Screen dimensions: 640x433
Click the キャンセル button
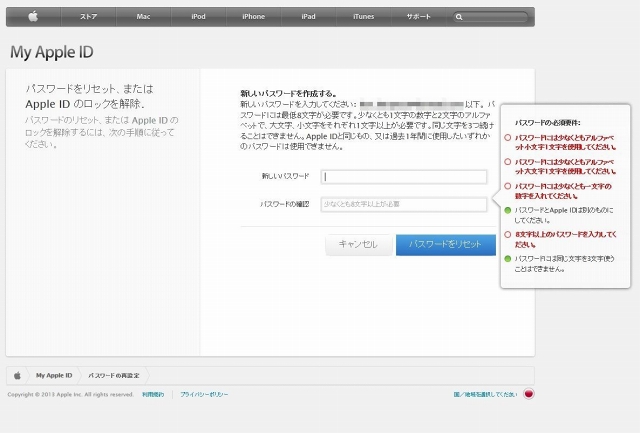point(358,244)
